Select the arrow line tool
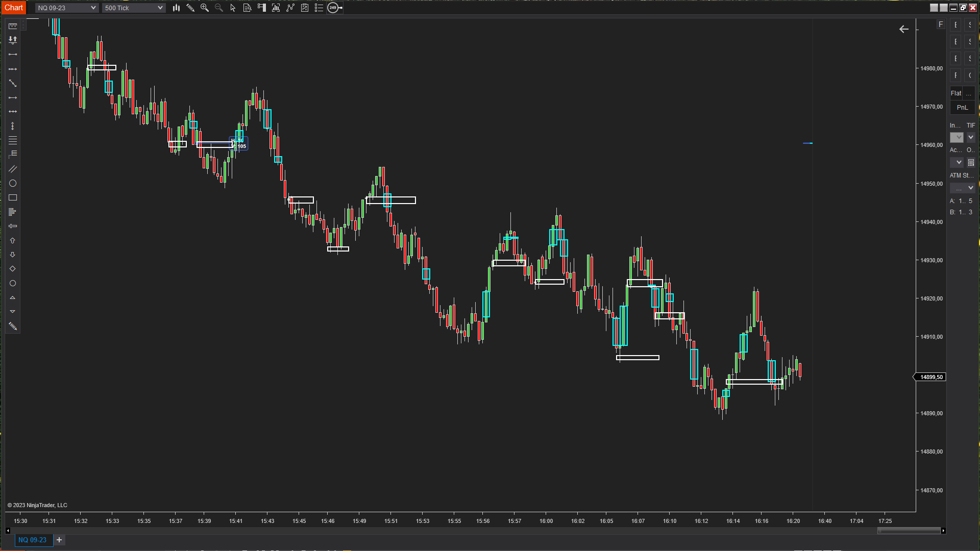980x551 pixels. [13, 69]
